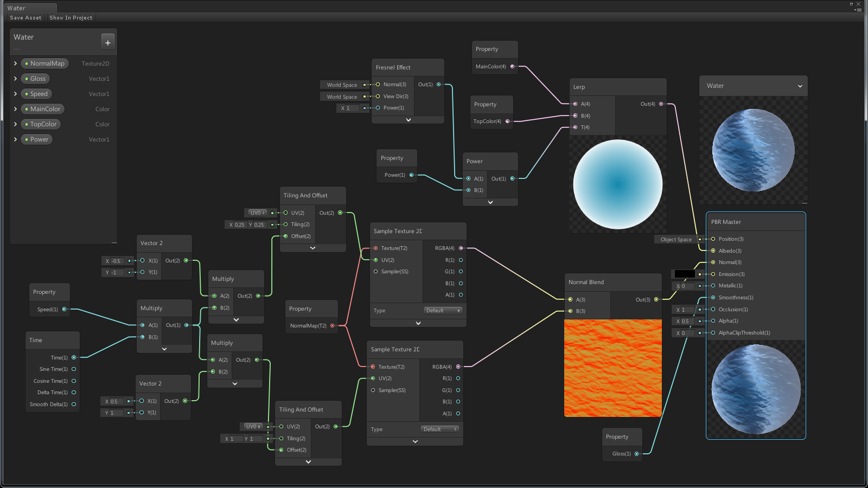
Task: Open Type dropdown on lower Sample Texture 2D
Action: (x=440, y=429)
